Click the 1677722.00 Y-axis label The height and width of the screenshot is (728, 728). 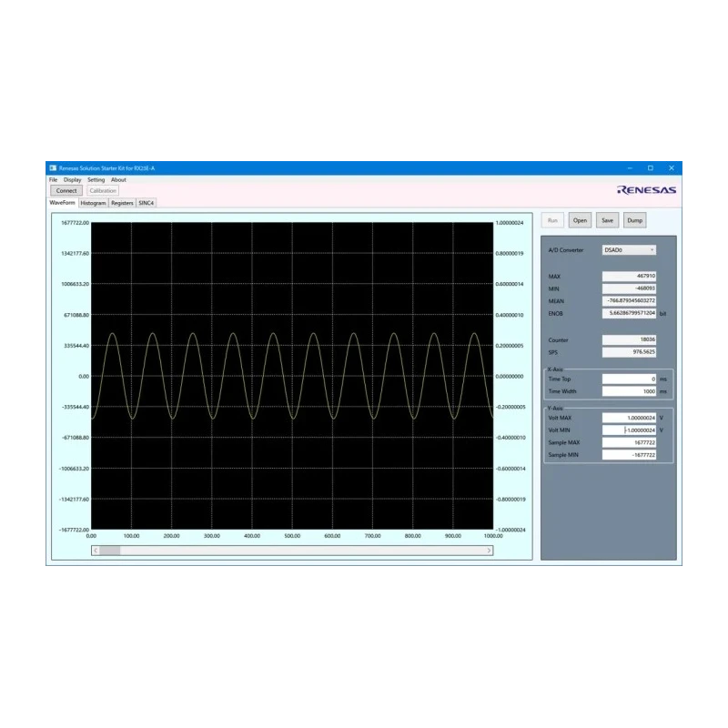(x=76, y=223)
